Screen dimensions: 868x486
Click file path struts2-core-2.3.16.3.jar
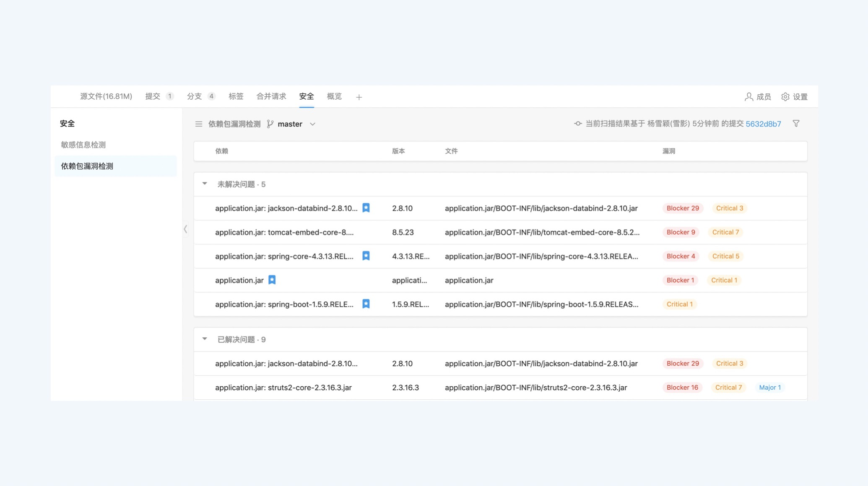pyautogui.click(x=536, y=388)
